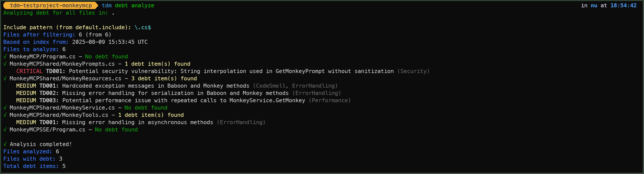The width and height of the screenshot is (644, 174).
Task: Click the tdm debt analyze command text
Action: click(128, 6)
